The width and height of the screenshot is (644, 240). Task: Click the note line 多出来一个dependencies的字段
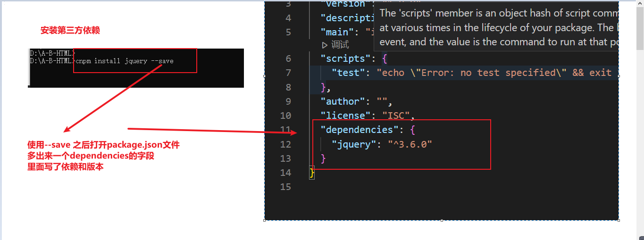[91, 156]
